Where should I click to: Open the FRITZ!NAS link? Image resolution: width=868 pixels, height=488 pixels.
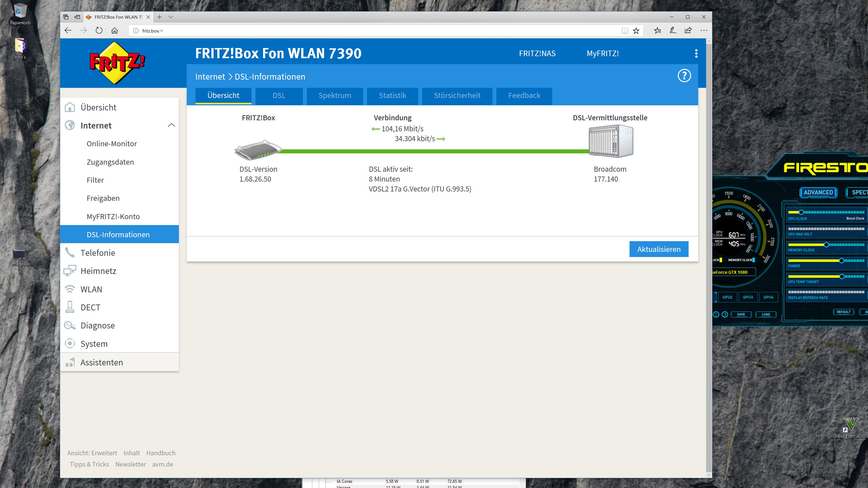pyautogui.click(x=537, y=54)
